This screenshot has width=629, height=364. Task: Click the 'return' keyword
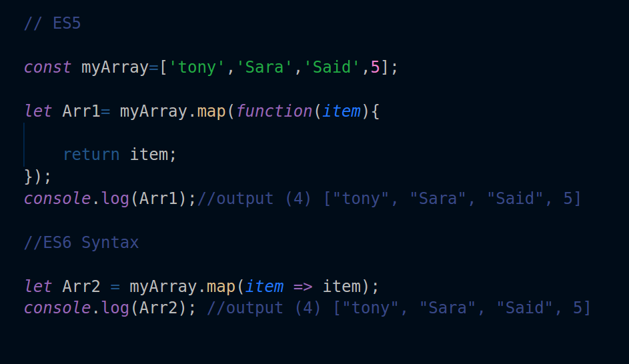[x=91, y=155]
